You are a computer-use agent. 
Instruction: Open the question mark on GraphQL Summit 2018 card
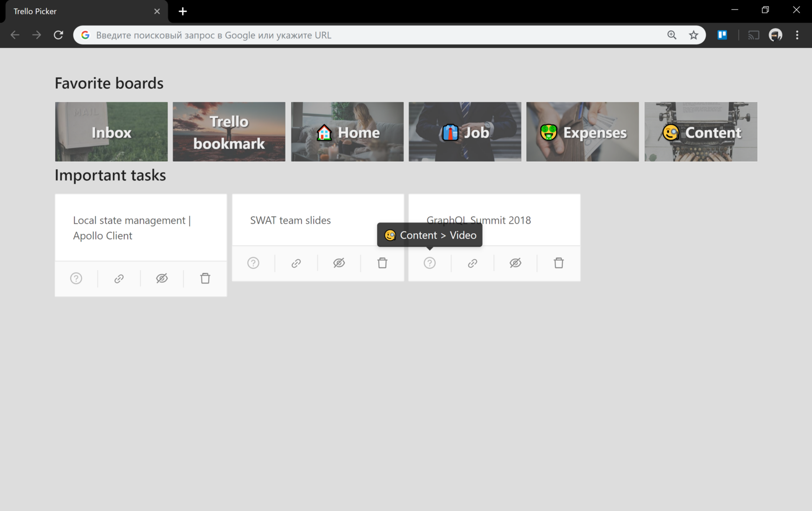tap(430, 263)
